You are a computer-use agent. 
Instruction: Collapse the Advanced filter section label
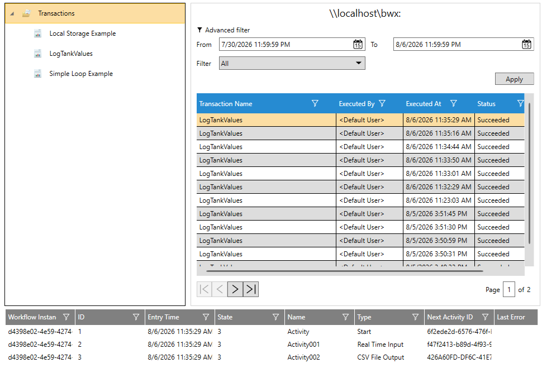coord(227,30)
